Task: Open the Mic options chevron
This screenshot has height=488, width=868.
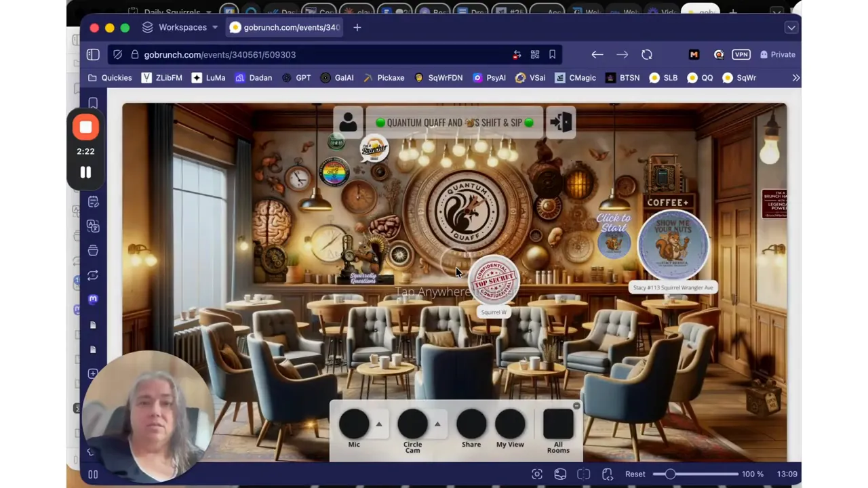Action: 378,424
